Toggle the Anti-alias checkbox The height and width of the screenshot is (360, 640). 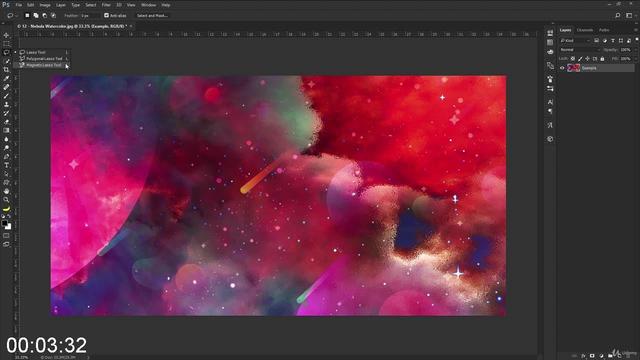click(107, 16)
